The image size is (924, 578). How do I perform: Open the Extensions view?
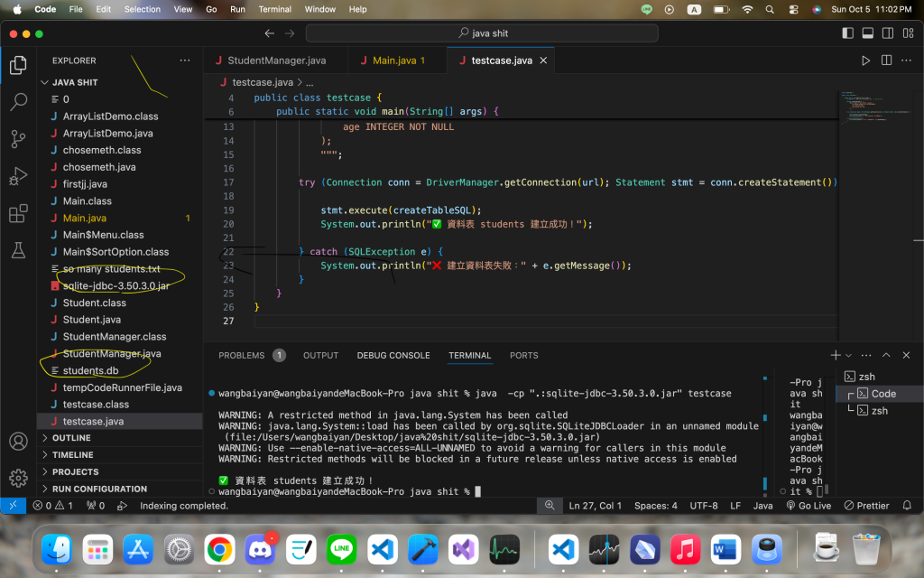tap(18, 213)
